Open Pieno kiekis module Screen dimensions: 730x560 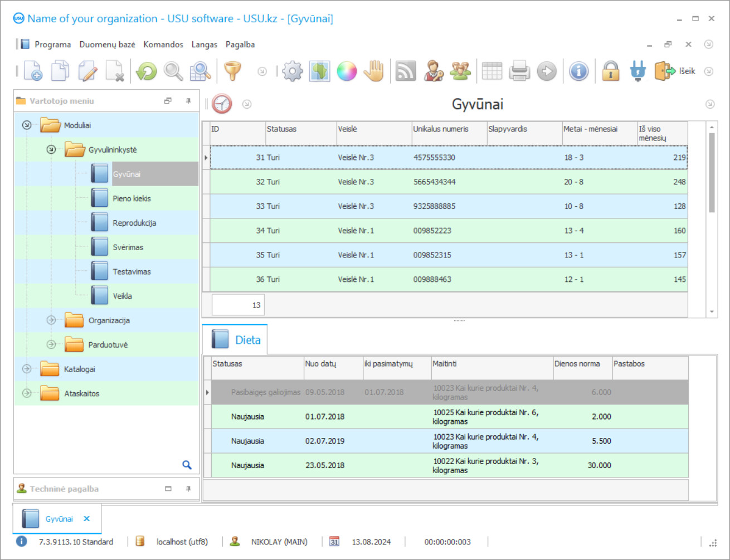[132, 199]
